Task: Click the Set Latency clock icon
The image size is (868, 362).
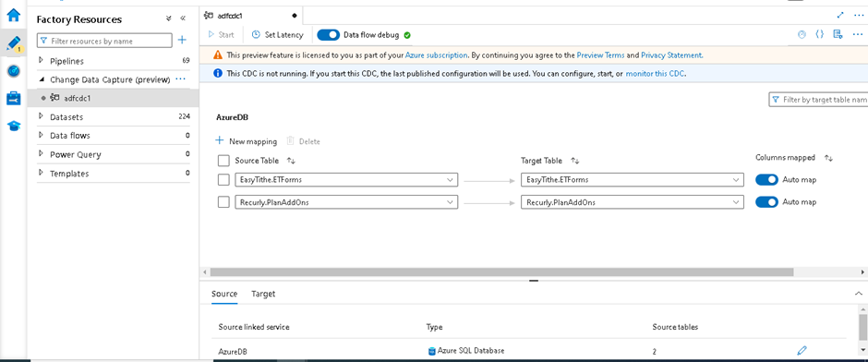Action: point(256,34)
